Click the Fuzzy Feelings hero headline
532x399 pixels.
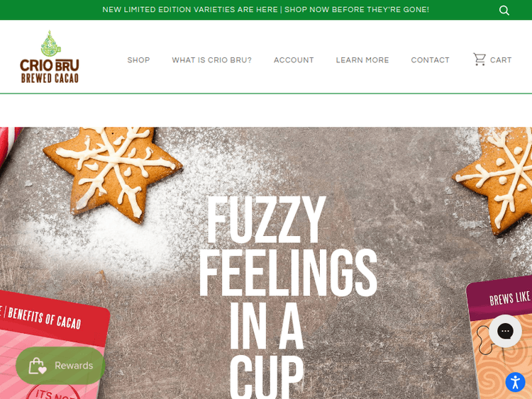(288, 297)
